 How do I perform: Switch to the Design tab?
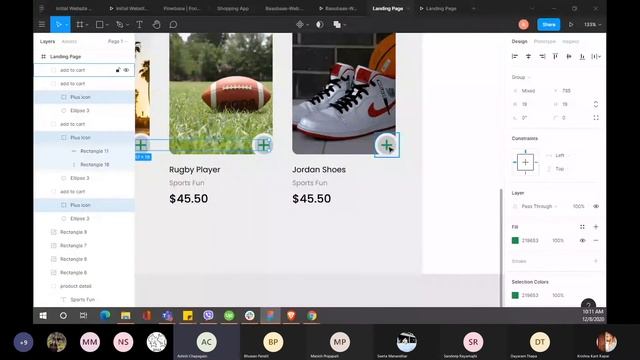[x=519, y=41]
